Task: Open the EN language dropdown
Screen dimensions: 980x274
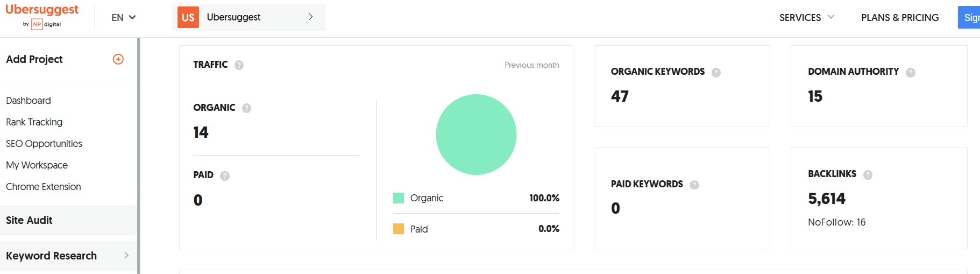Action: click(123, 18)
